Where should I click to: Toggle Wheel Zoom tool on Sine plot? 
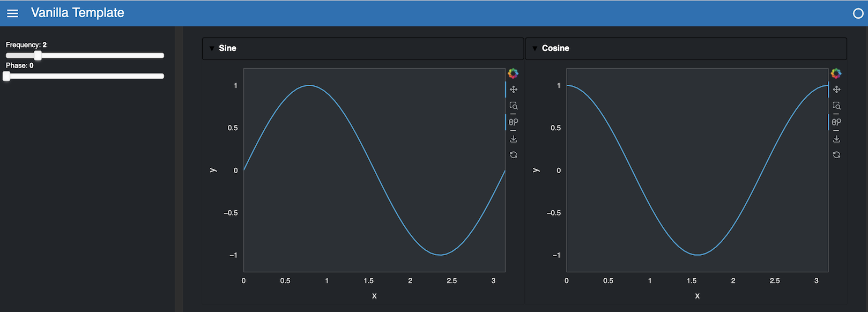coord(514,122)
